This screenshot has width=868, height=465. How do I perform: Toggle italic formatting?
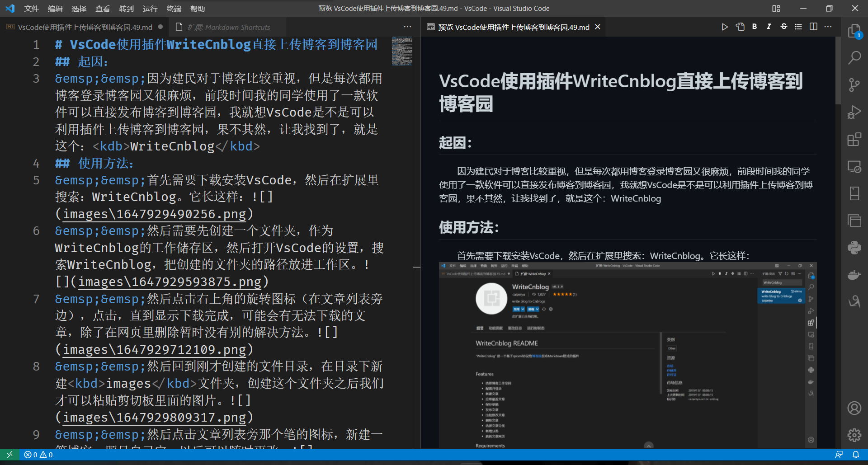(x=769, y=27)
